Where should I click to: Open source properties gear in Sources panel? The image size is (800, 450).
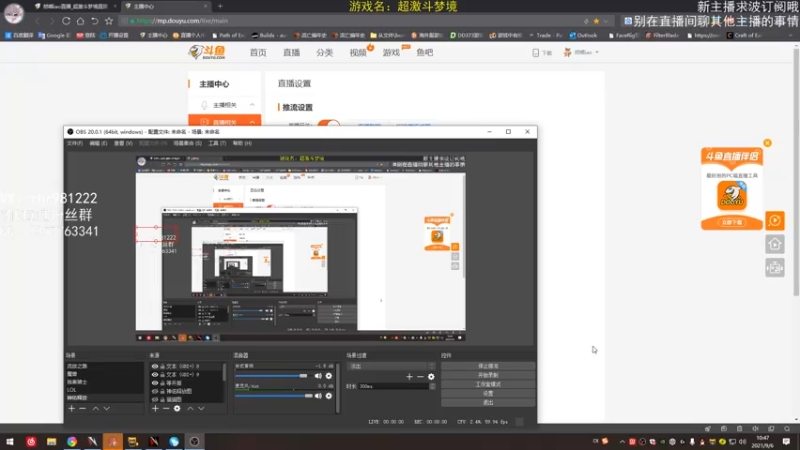[x=177, y=409]
